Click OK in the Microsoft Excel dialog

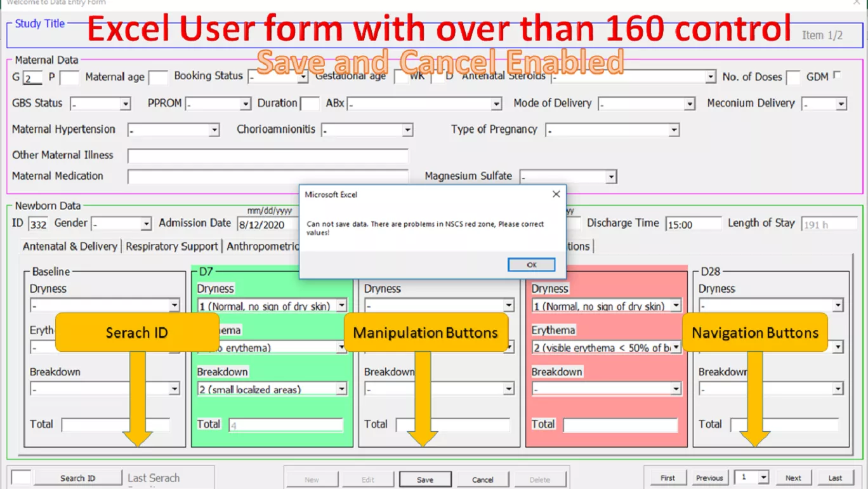tap(531, 265)
